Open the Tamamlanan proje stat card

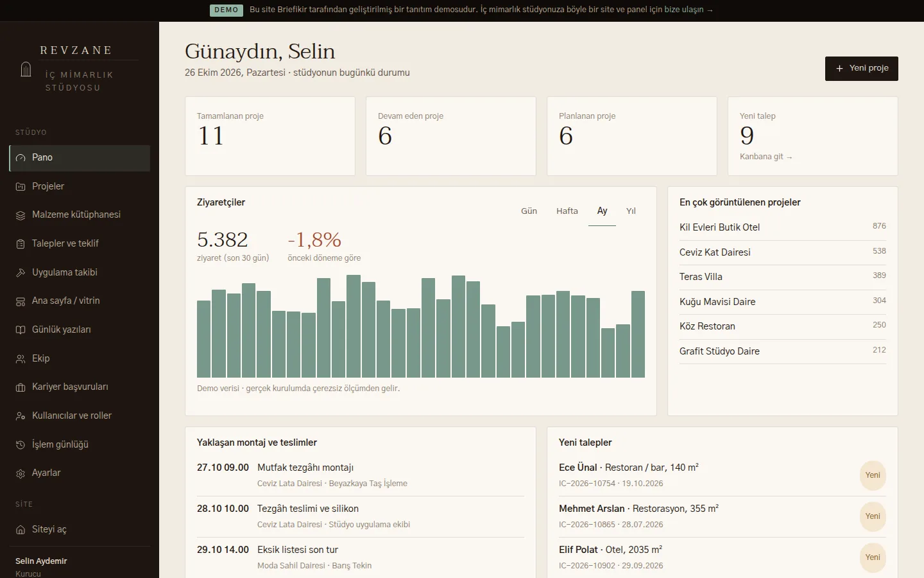(270, 136)
